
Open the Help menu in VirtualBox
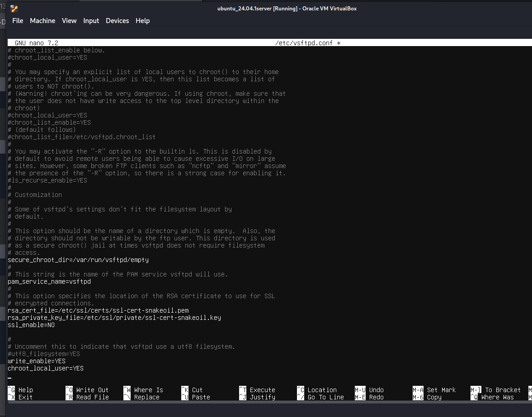pyautogui.click(x=142, y=21)
